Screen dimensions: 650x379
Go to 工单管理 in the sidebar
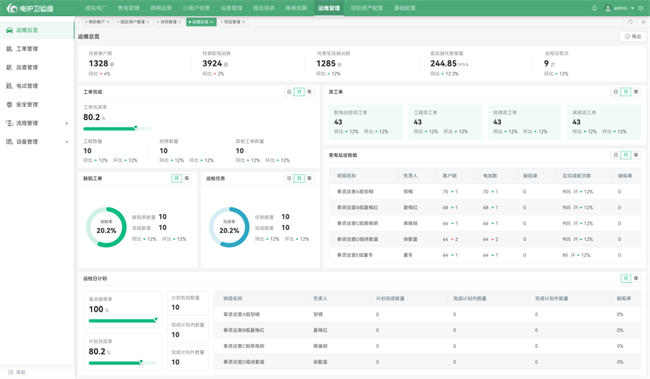pyautogui.click(x=27, y=49)
